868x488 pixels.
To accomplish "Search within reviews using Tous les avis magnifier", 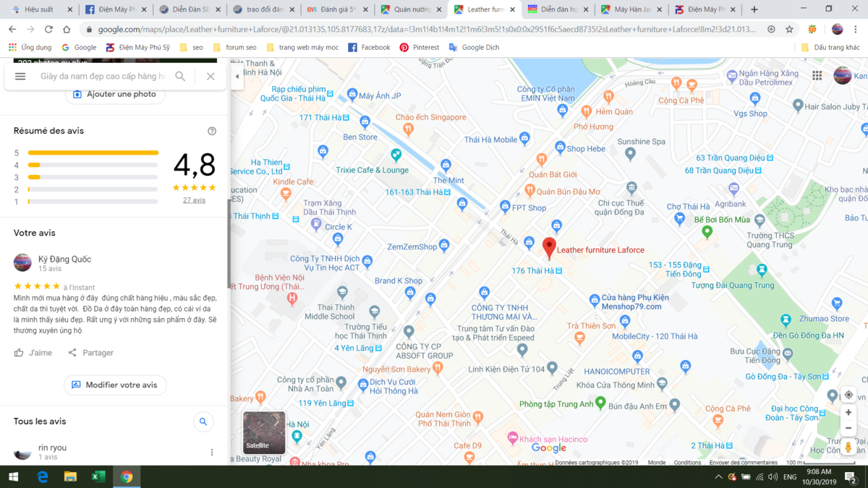I will point(203,421).
